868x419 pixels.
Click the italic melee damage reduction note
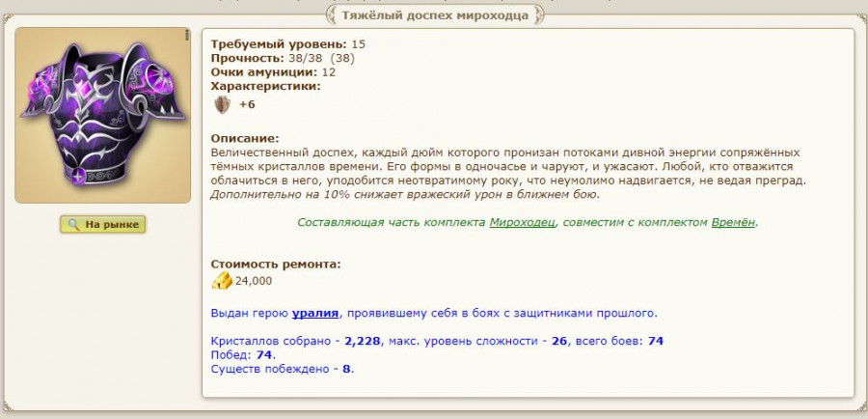(x=405, y=195)
